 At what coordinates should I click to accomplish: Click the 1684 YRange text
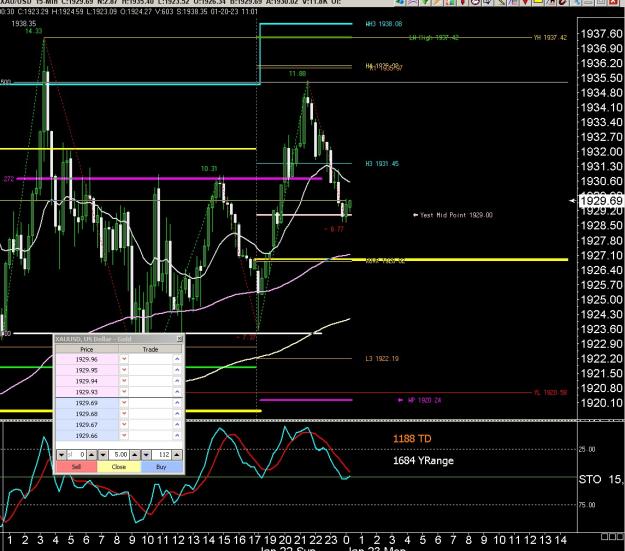423,460
